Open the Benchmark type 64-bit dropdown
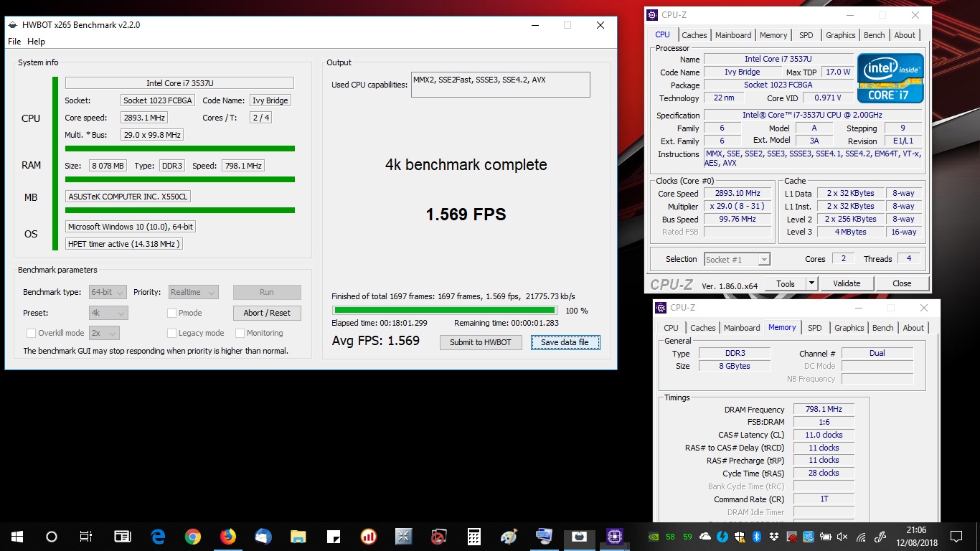 tap(108, 292)
